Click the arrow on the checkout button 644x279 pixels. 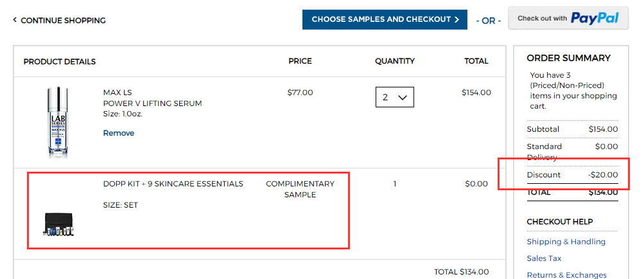[457, 19]
